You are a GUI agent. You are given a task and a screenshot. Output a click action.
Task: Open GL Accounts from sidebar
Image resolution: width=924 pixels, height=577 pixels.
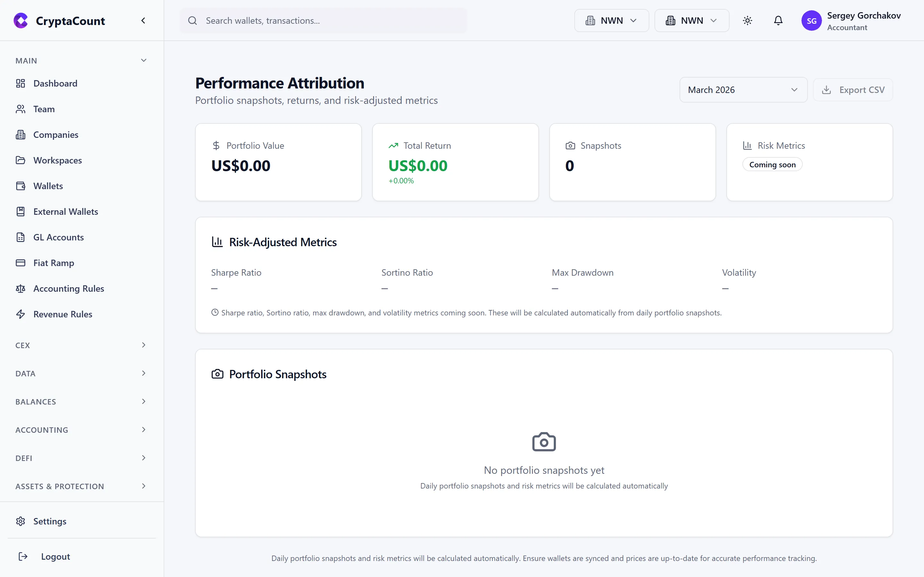coord(58,237)
